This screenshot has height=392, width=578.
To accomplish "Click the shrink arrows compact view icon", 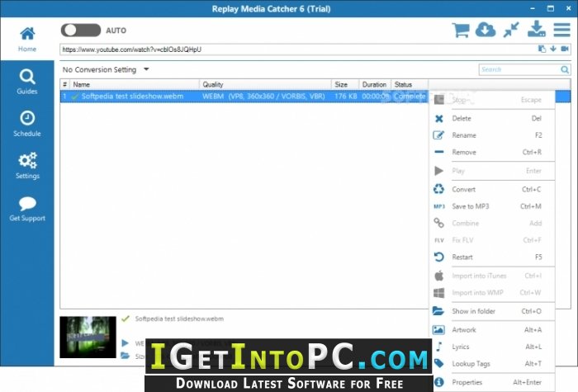I will click(511, 30).
